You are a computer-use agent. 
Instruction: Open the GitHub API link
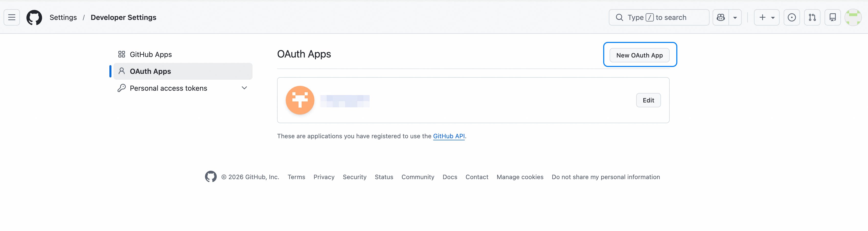point(449,136)
